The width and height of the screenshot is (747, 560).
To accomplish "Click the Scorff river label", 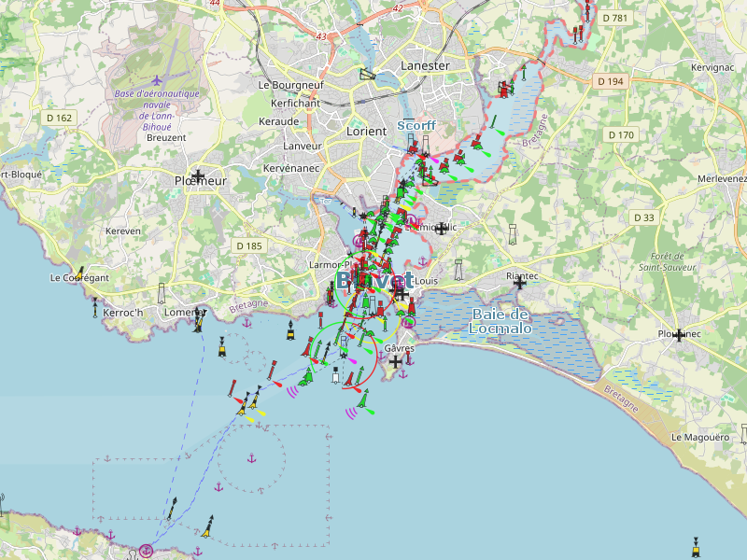I will pos(416,125).
